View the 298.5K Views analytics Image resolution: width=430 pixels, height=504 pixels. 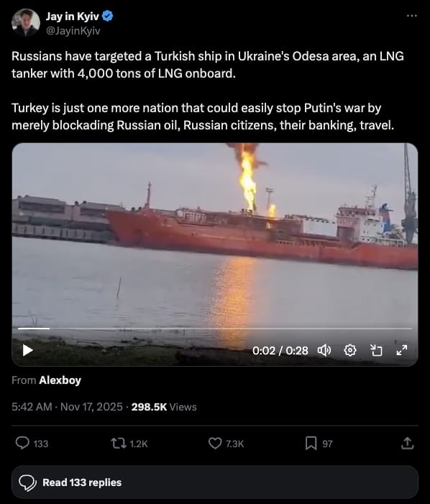click(164, 407)
